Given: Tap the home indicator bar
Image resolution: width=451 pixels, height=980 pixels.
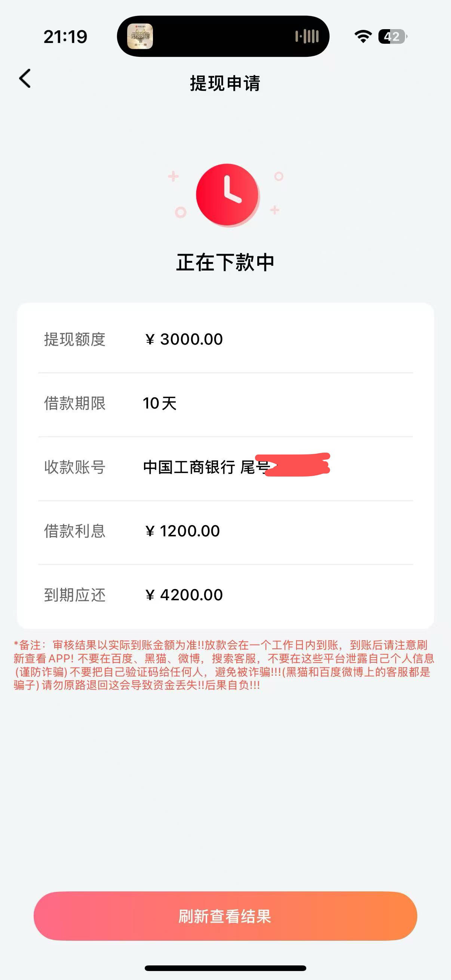Looking at the screenshot, I should click(225, 968).
